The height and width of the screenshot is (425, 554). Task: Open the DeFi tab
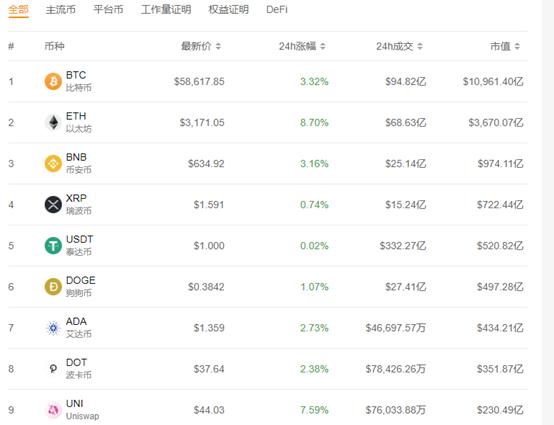pos(277,10)
